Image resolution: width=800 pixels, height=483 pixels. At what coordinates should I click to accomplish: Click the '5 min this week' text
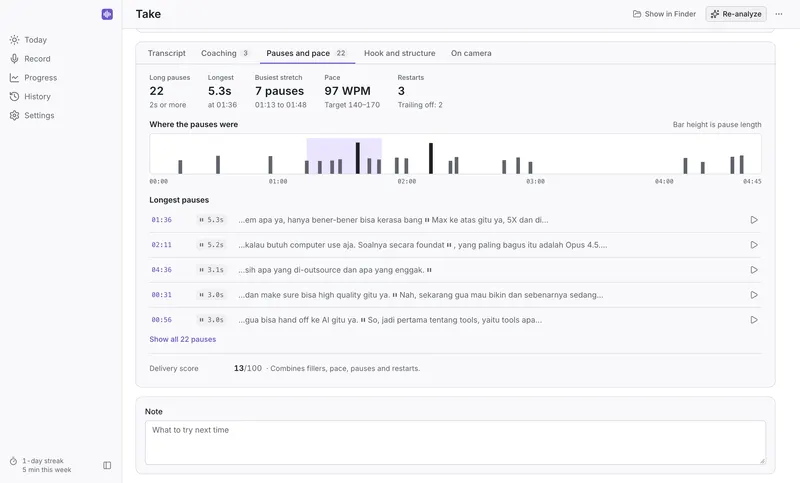click(x=47, y=470)
